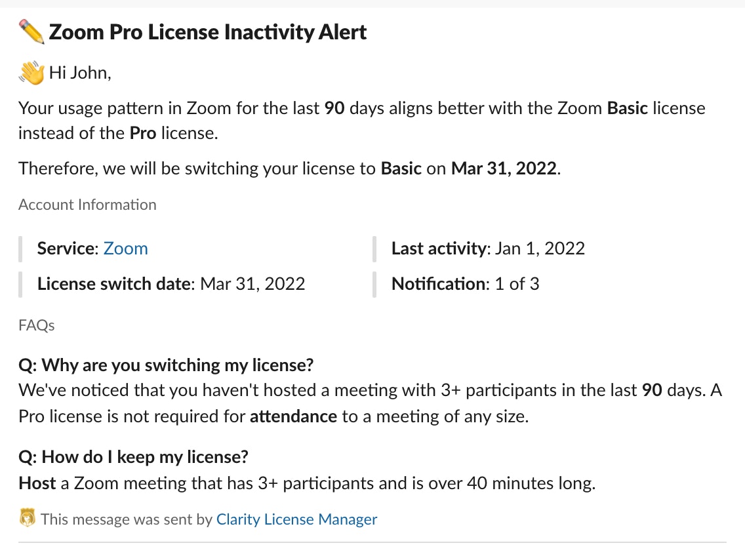Click the "This message was sent by" footer text
This screenshot has width=745, height=560.
(126, 520)
